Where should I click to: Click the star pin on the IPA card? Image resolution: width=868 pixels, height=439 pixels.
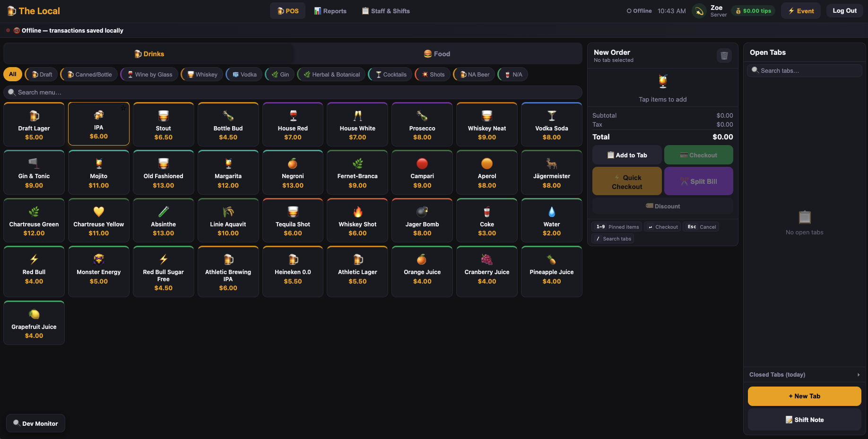[123, 108]
